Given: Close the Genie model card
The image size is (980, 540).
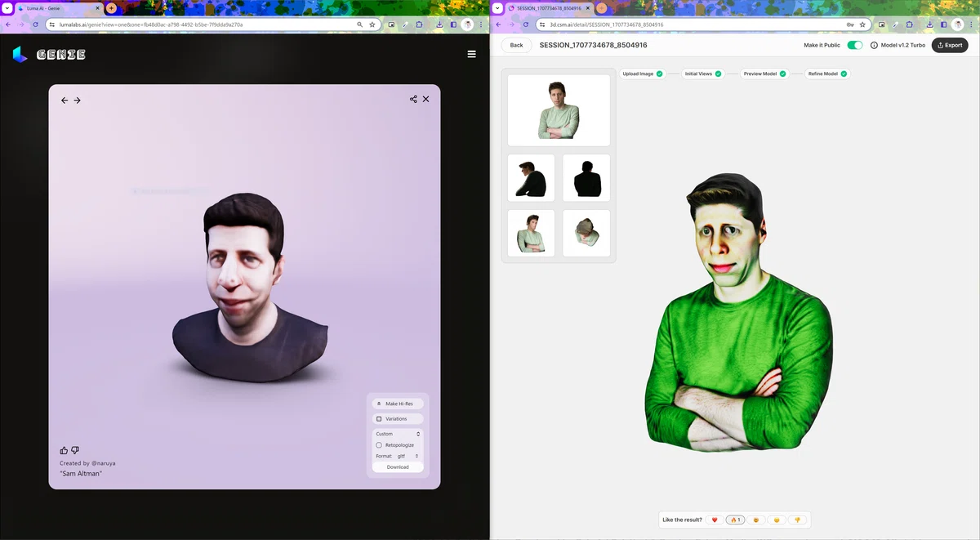Looking at the screenshot, I should point(425,99).
